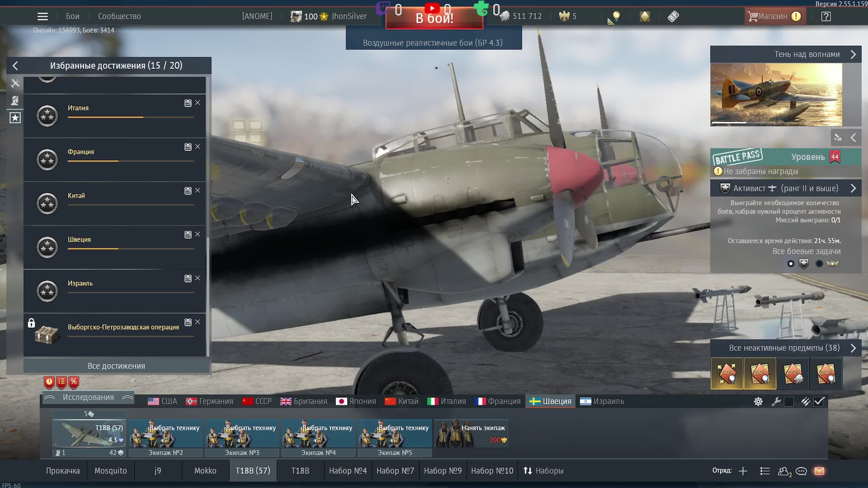This screenshot has width=868, height=488.
Task: Open the Магазин shop
Action: click(775, 16)
